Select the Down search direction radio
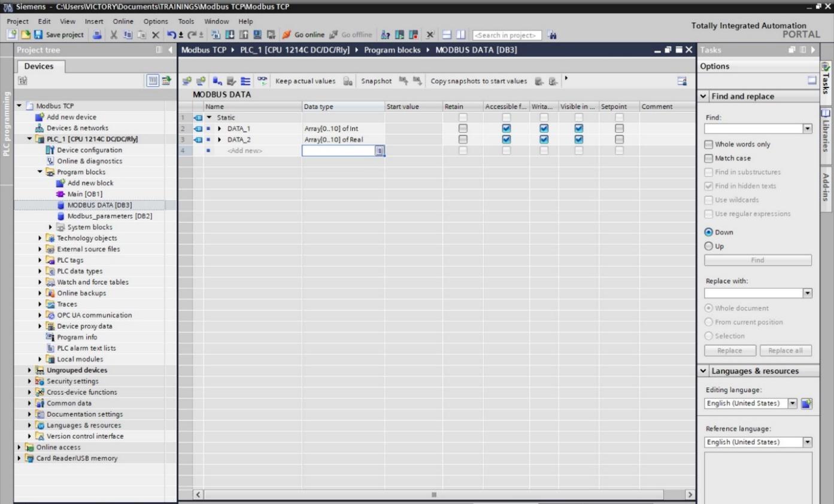The width and height of the screenshot is (834, 504). tap(709, 232)
